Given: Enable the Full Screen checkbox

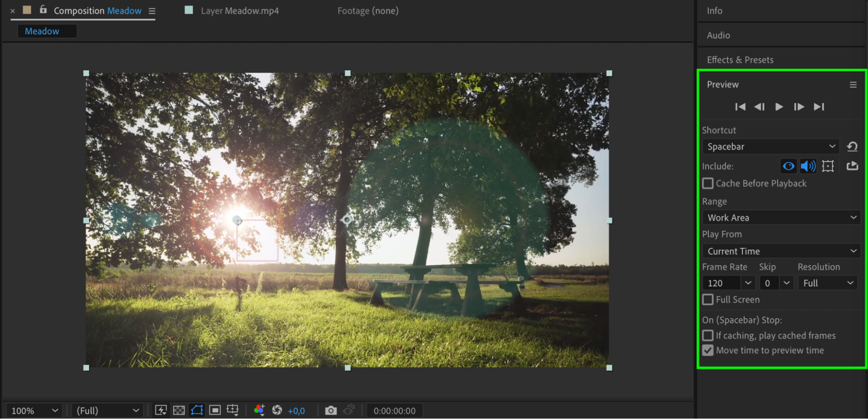Looking at the screenshot, I should pyautogui.click(x=708, y=299).
